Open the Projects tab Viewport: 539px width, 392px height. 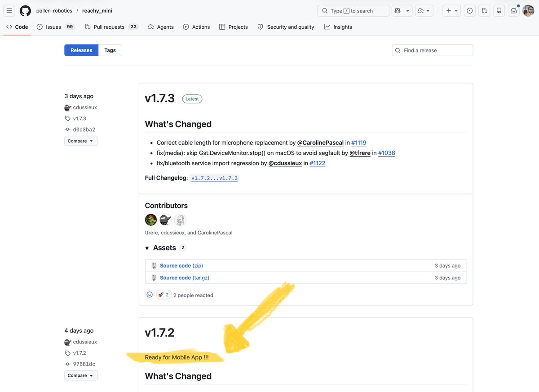point(234,27)
